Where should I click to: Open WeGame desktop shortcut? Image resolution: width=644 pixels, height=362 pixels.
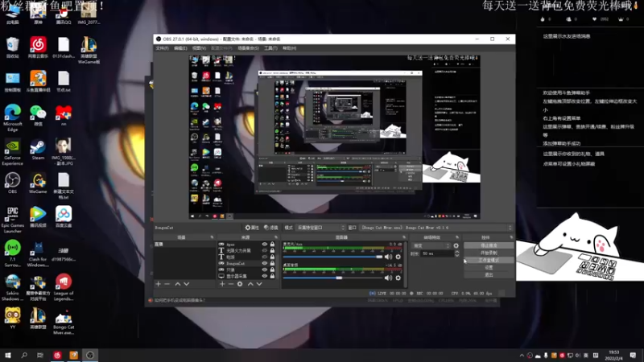38,183
